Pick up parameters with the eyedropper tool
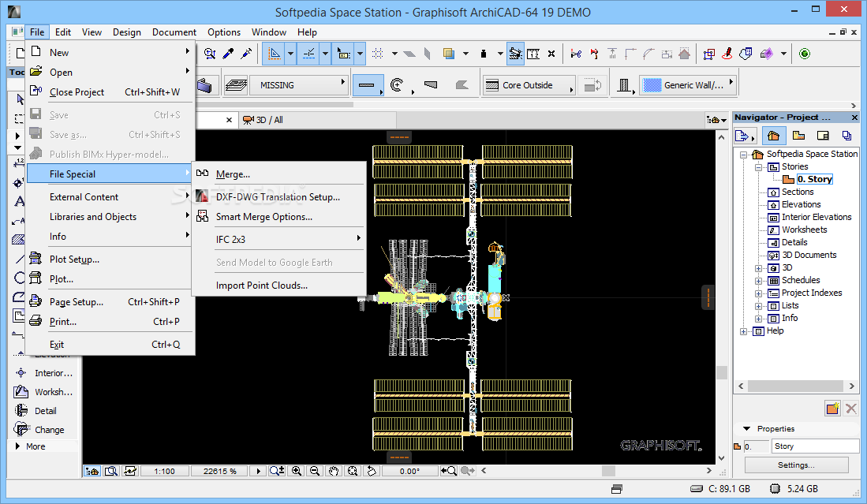Image resolution: width=867 pixels, height=504 pixels. tap(228, 54)
